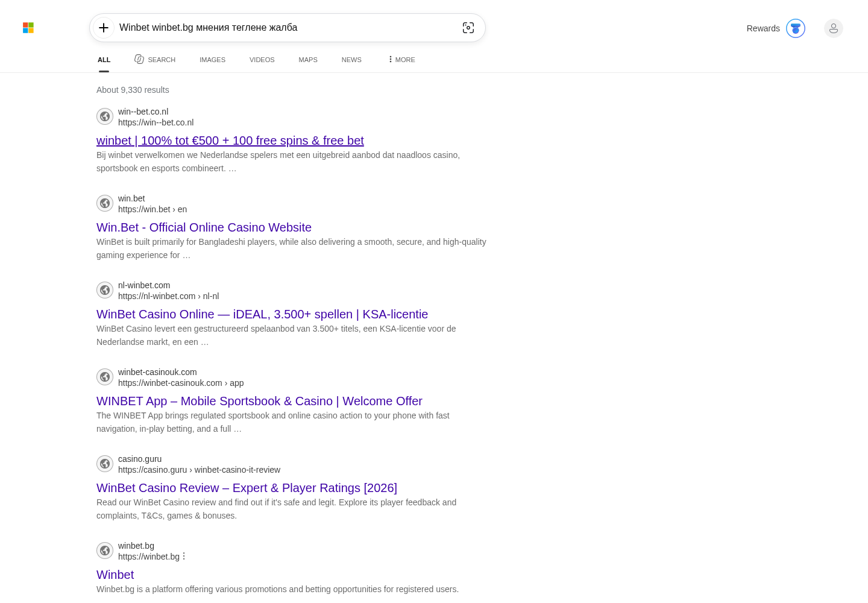Click globe favicon for nl-winbet.com
Viewport: 868px width, 603px height.
(105, 290)
